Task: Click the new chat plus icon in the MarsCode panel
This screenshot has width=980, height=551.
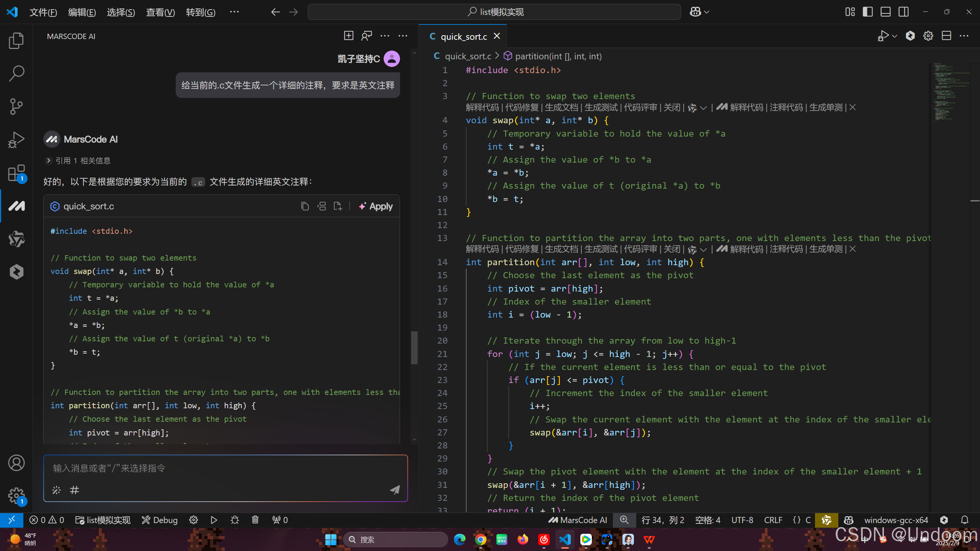Action: coord(348,36)
